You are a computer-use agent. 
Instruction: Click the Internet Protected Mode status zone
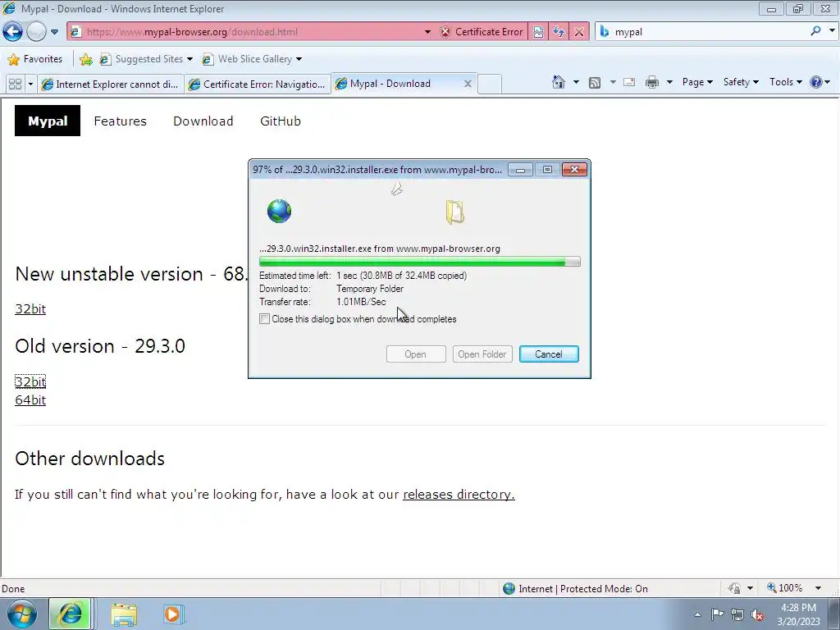click(x=575, y=589)
